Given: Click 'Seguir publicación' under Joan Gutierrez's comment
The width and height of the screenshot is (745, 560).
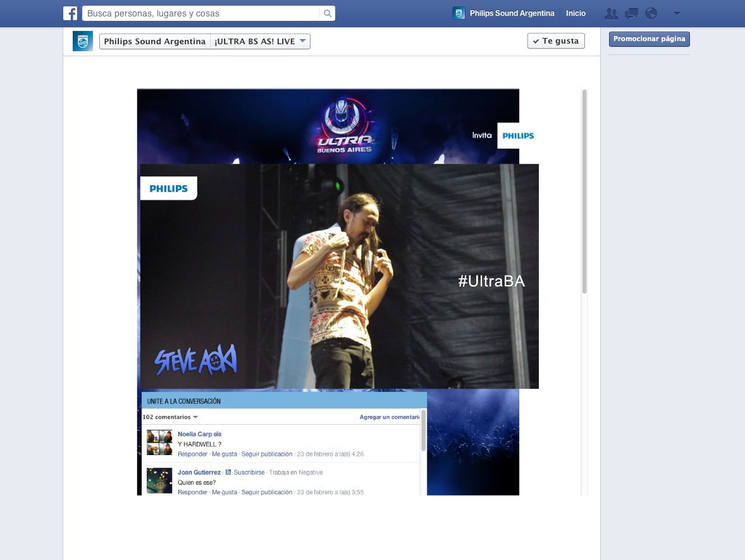Looking at the screenshot, I should [x=266, y=492].
